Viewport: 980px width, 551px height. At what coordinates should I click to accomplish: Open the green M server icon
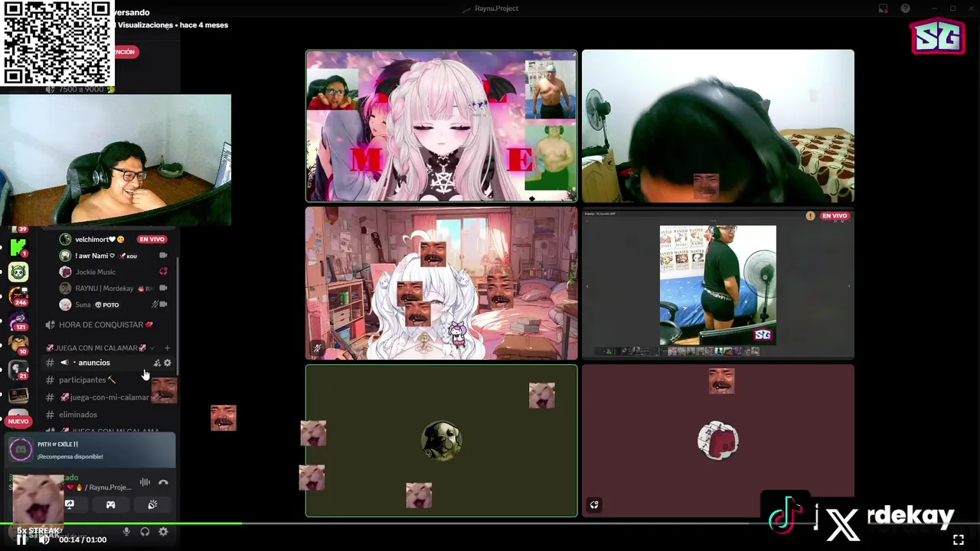pyautogui.click(x=18, y=248)
